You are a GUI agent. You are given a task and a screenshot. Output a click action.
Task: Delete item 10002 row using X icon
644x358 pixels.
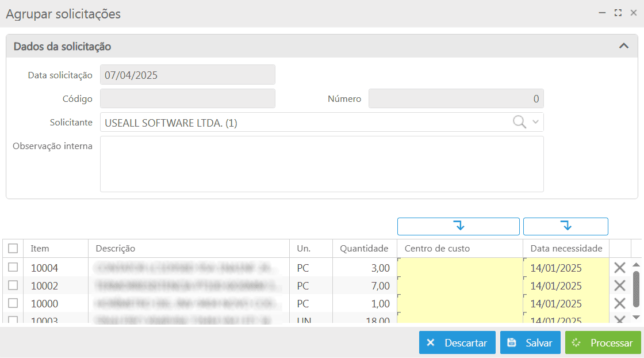(619, 285)
